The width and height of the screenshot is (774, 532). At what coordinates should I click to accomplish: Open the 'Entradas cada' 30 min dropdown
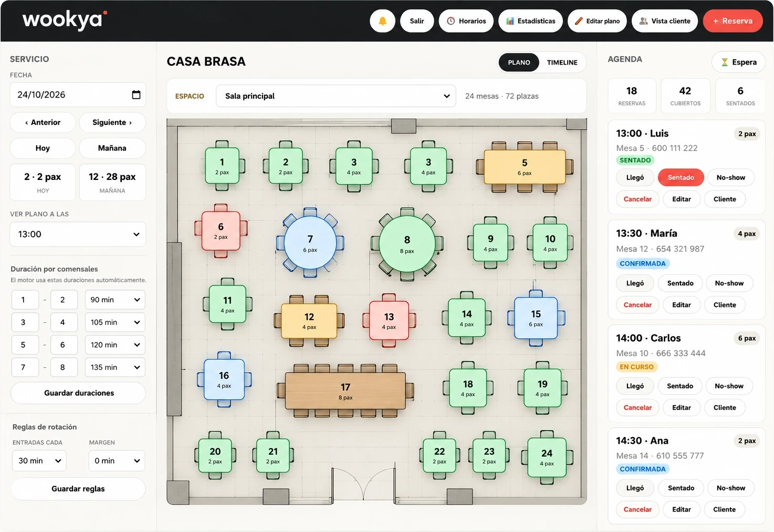tap(39, 461)
